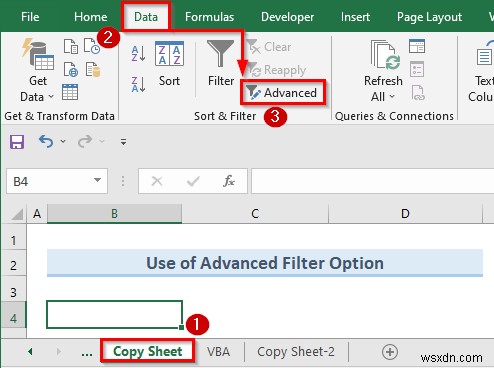Image resolution: width=494 pixels, height=368 pixels.
Task: Click the Enter checkmark in formula bar
Action: coord(193,181)
